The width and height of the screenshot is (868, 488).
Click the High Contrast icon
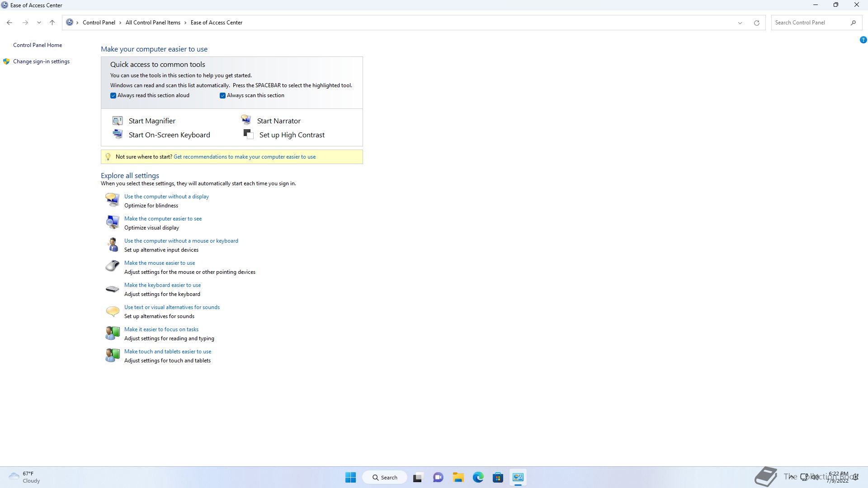click(248, 134)
